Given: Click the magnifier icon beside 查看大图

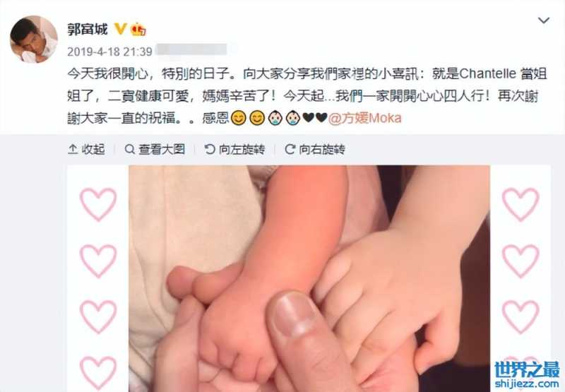Looking at the screenshot, I should pos(129,149).
